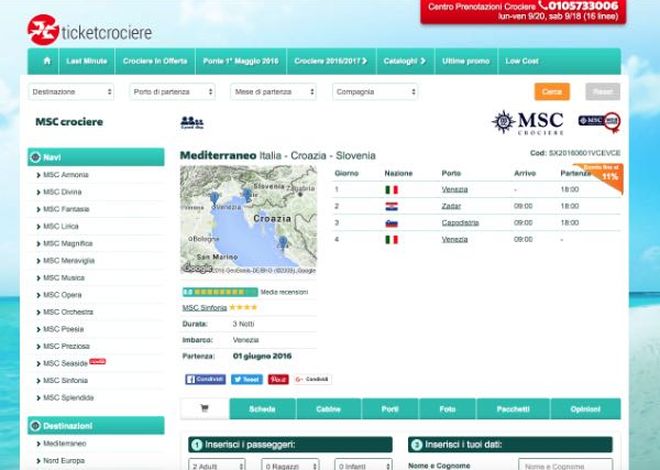660x470 pixels.
Task: Click the 11% discount corner badge
Action: pyautogui.click(x=604, y=175)
